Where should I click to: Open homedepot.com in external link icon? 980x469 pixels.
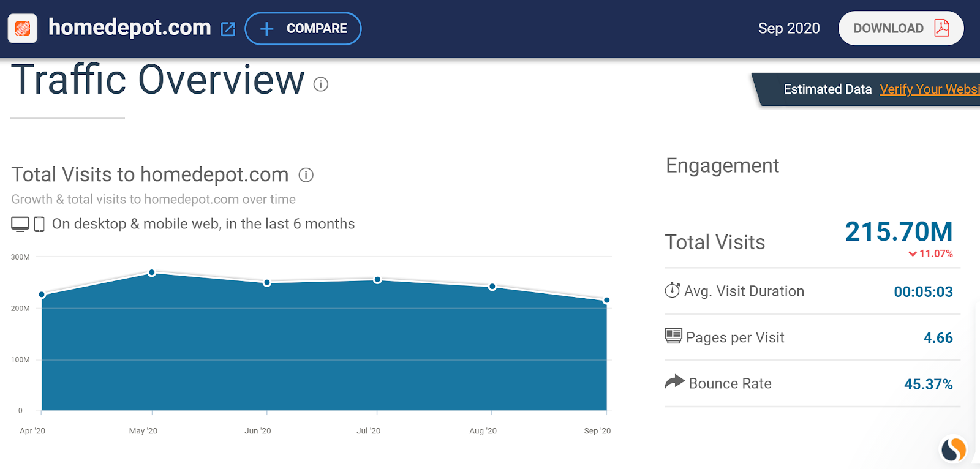(x=228, y=29)
